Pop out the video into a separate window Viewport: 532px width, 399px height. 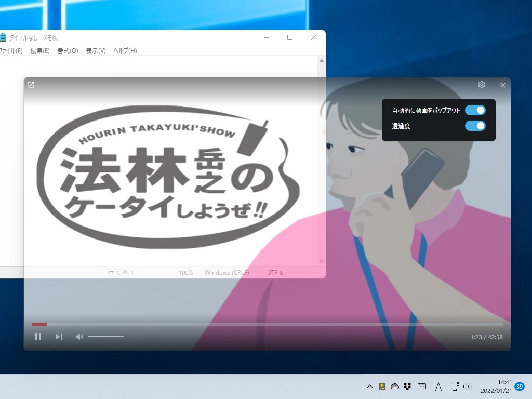31,84
